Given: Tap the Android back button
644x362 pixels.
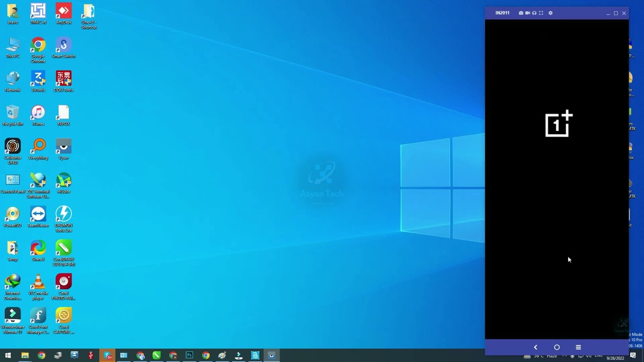Looking at the screenshot, I should (535, 347).
